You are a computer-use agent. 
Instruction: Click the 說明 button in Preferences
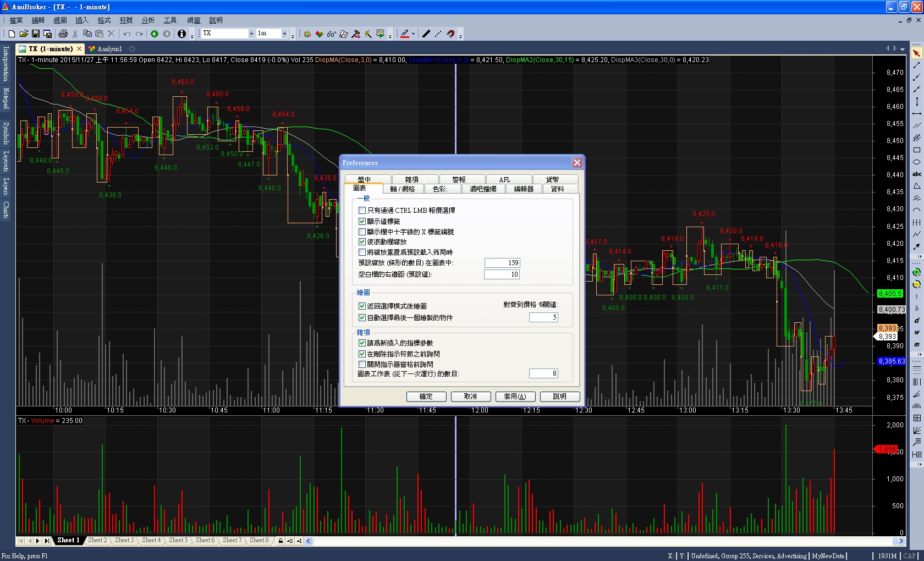(x=560, y=397)
